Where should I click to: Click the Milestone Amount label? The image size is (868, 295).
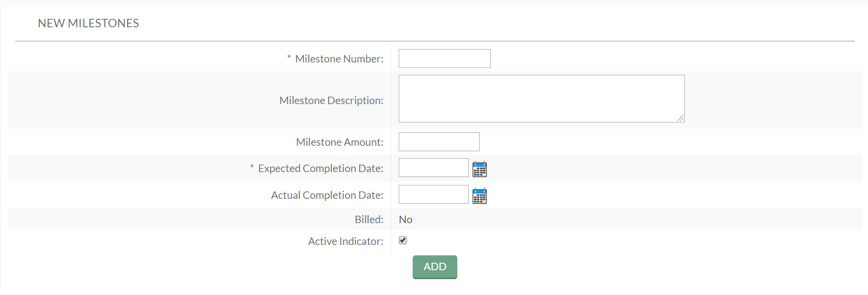(x=340, y=142)
